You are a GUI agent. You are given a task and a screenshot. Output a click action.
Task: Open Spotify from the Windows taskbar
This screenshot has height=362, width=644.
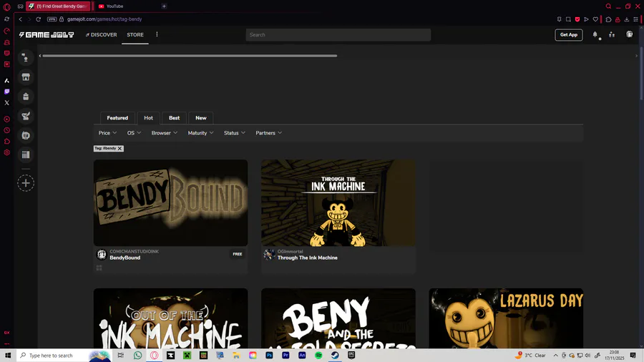pos(318,356)
